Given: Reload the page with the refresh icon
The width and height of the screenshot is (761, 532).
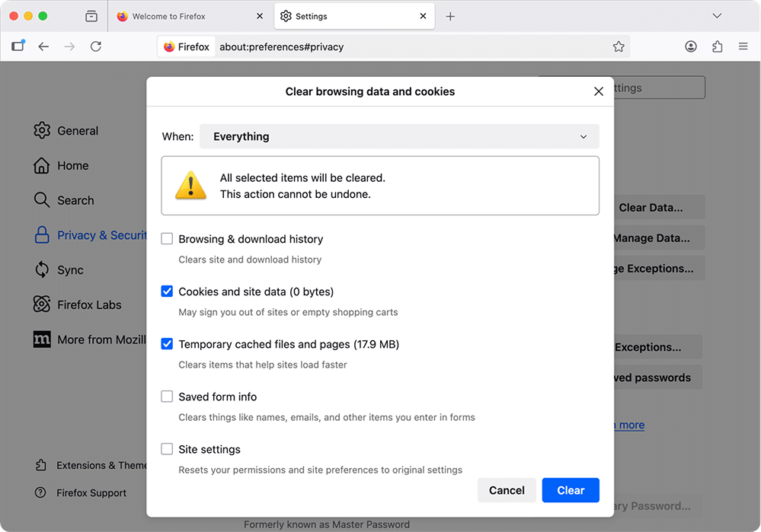Looking at the screenshot, I should click(x=95, y=46).
